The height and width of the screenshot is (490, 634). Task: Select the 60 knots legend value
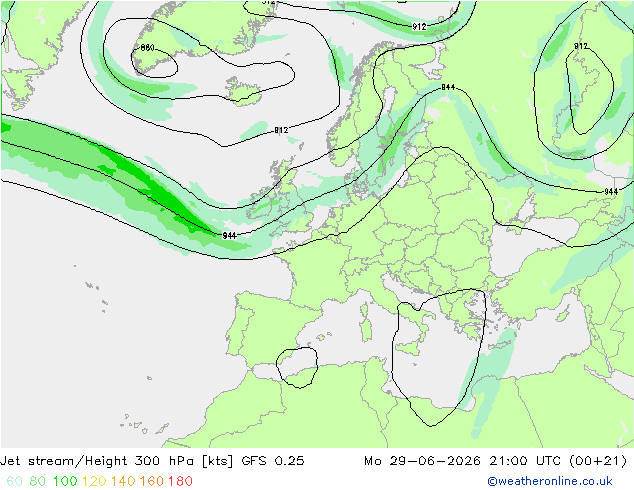(15, 481)
